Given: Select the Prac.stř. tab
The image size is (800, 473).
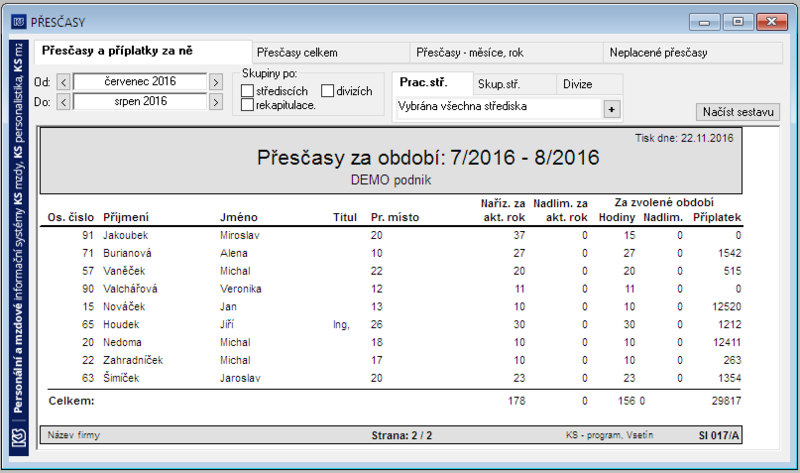Looking at the screenshot, I should tap(433, 83).
